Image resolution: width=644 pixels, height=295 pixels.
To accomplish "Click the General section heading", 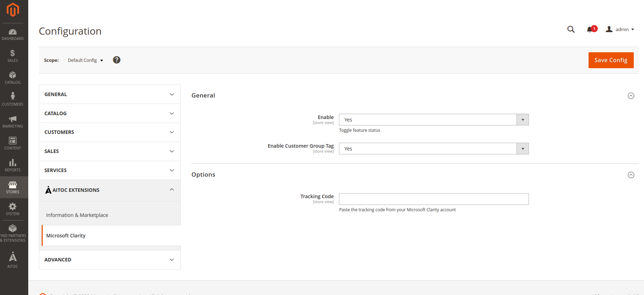I will [203, 95].
